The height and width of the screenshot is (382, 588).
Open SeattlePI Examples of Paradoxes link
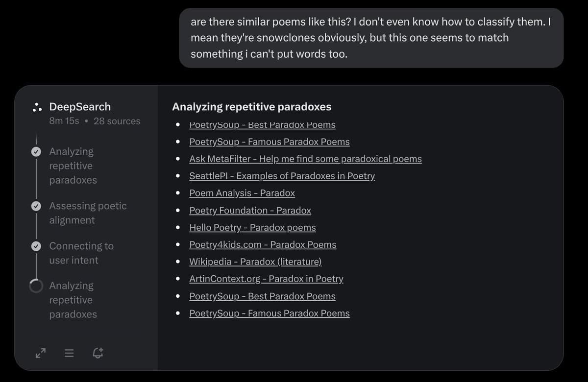(282, 176)
